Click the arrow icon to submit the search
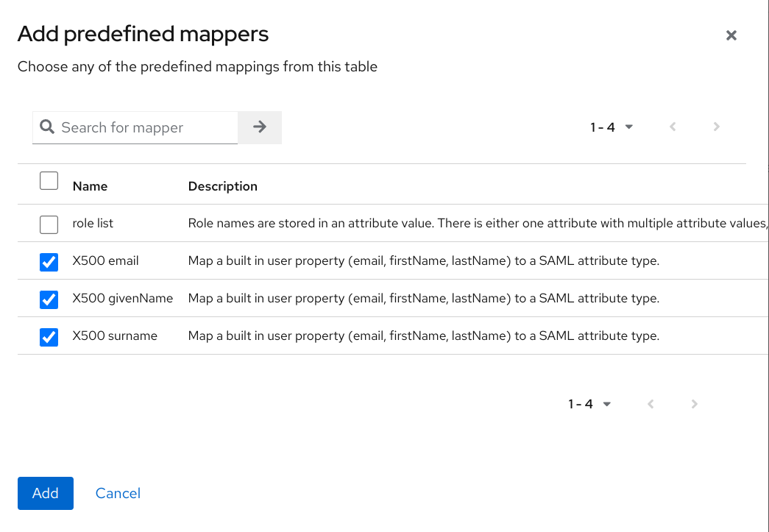Image resolution: width=769 pixels, height=532 pixels. pyautogui.click(x=259, y=127)
